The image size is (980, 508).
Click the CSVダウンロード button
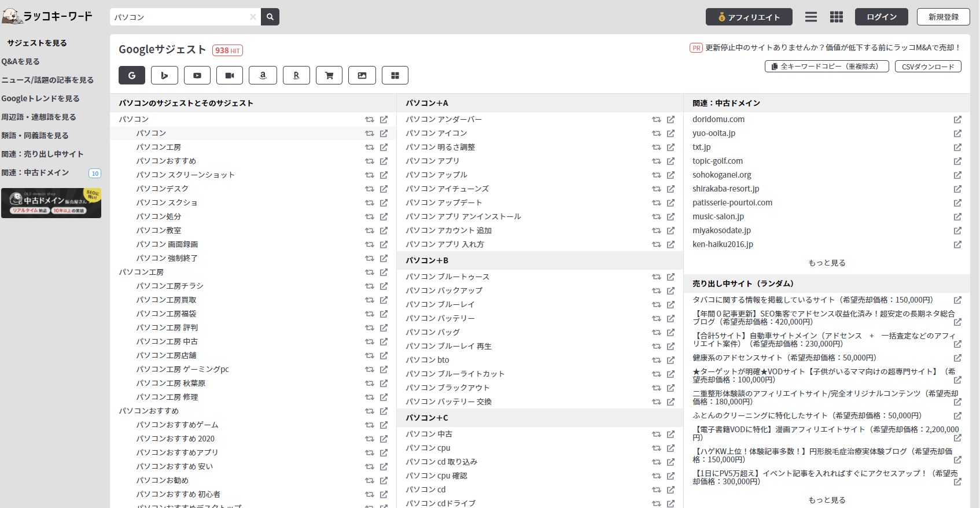pyautogui.click(x=928, y=67)
